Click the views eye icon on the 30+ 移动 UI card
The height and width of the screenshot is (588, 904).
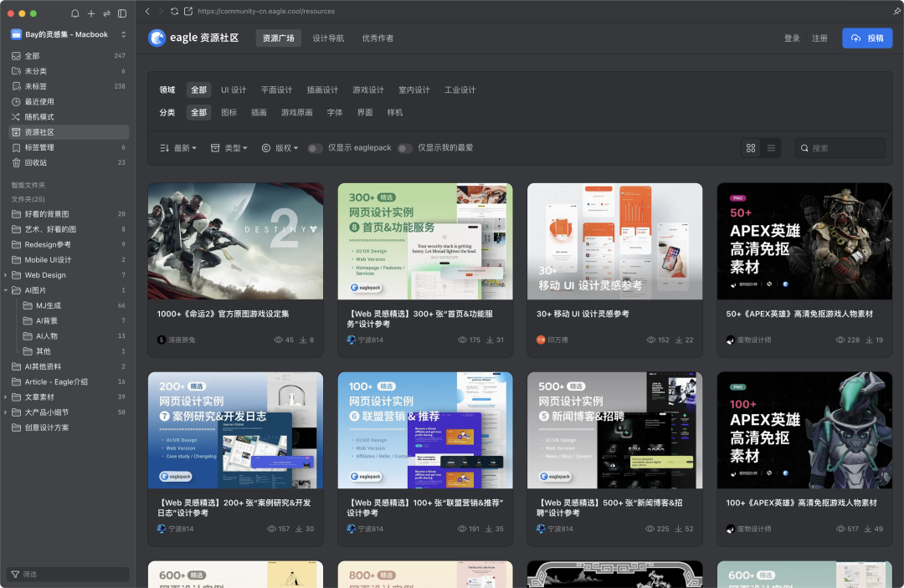651,340
